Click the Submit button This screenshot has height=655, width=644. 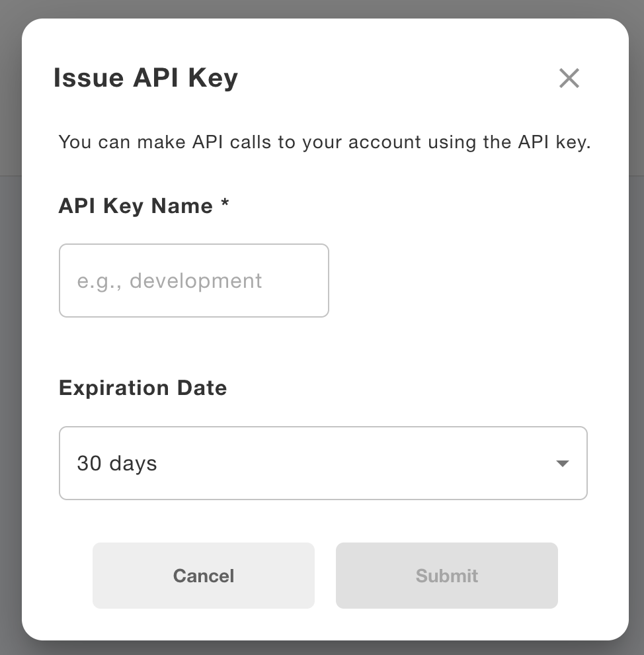[x=446, y=576]
